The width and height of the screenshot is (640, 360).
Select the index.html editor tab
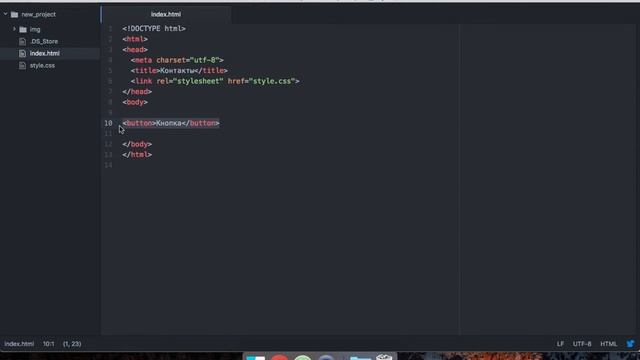(166, 14)
